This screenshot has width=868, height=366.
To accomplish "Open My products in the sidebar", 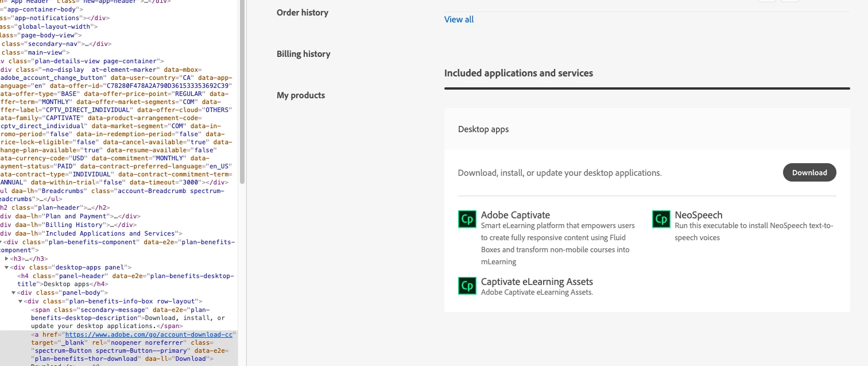I will point(301,95).
